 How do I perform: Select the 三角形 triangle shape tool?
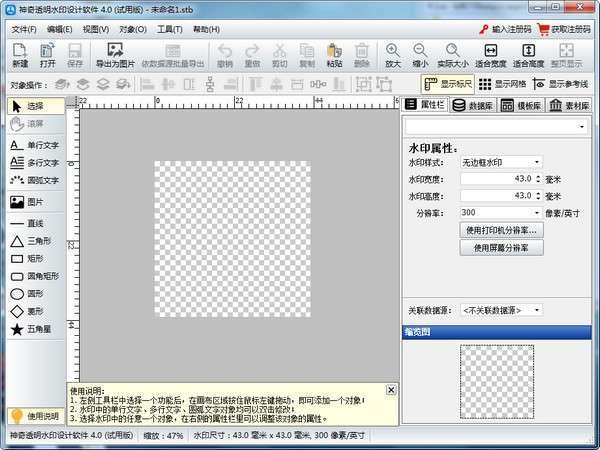[35, 241]
